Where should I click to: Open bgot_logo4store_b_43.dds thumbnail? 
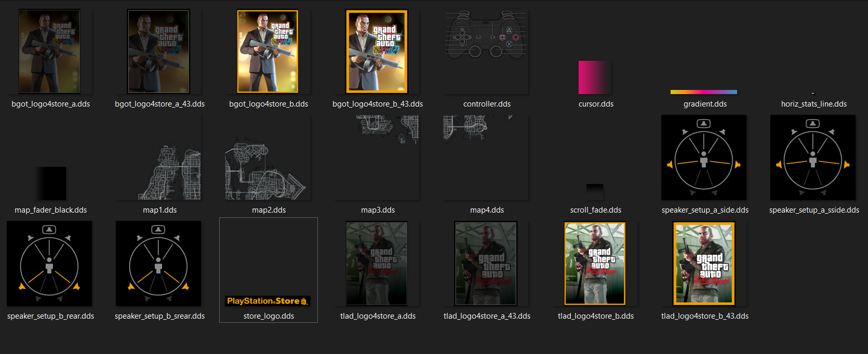pyautogui.click(x=377, y=51)
